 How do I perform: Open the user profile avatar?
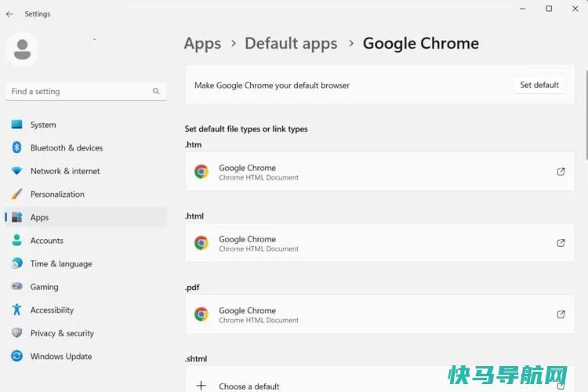pyautogui.click(x=22, y=49)
